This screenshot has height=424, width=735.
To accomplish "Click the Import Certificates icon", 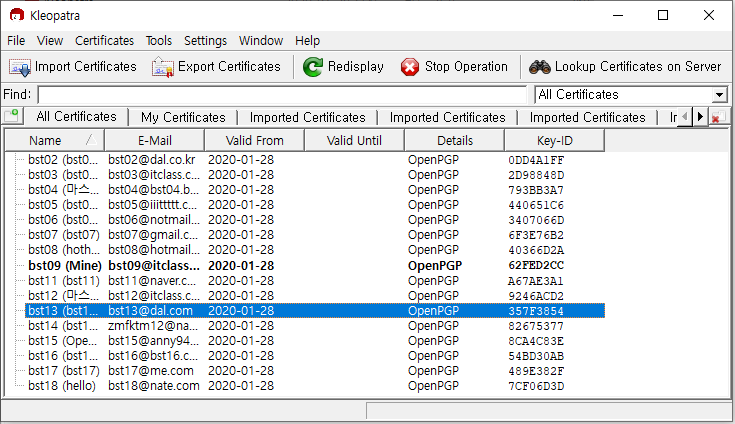I will [20, 67].
